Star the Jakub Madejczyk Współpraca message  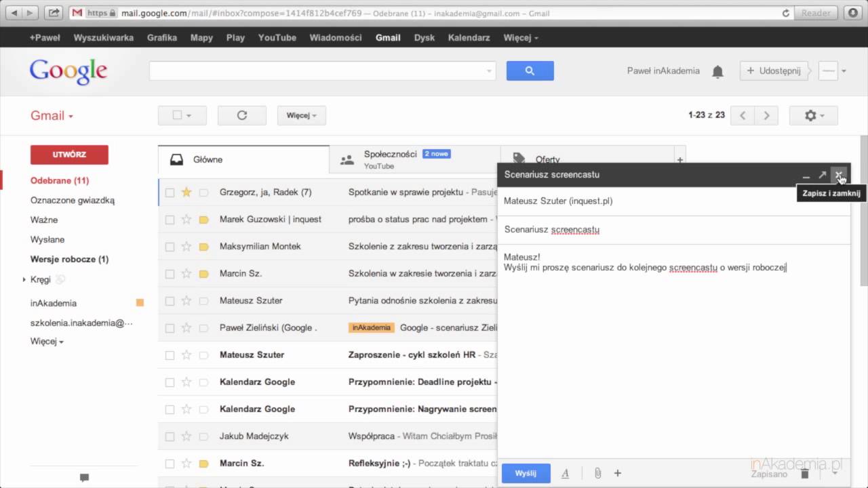(x=186, y=436)
